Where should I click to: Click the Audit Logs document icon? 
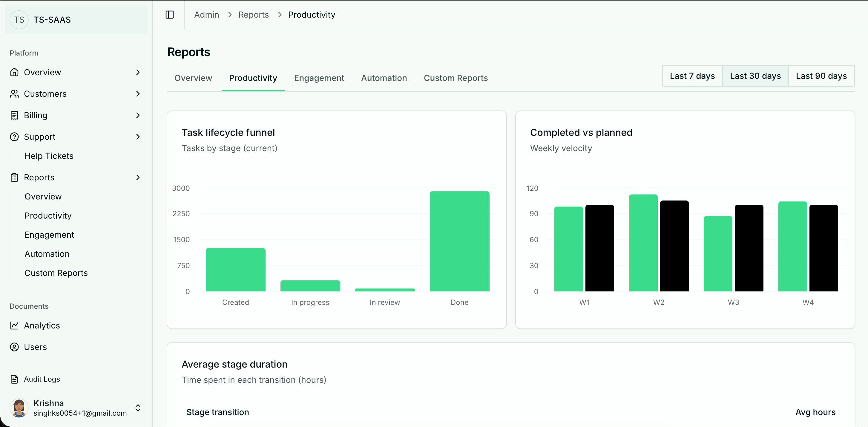point(14,379)
